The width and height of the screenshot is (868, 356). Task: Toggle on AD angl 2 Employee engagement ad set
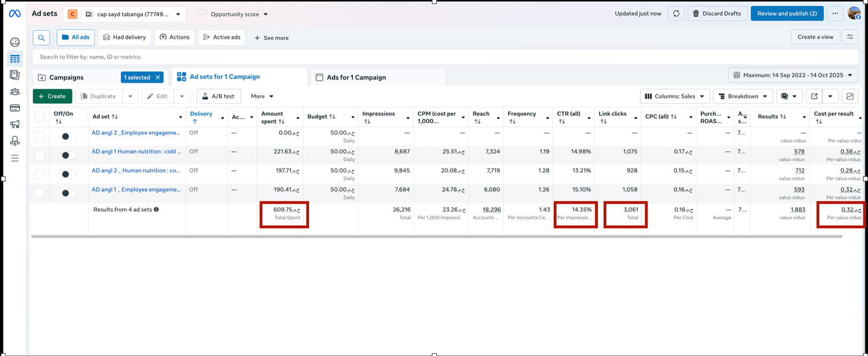pos(69,137)
